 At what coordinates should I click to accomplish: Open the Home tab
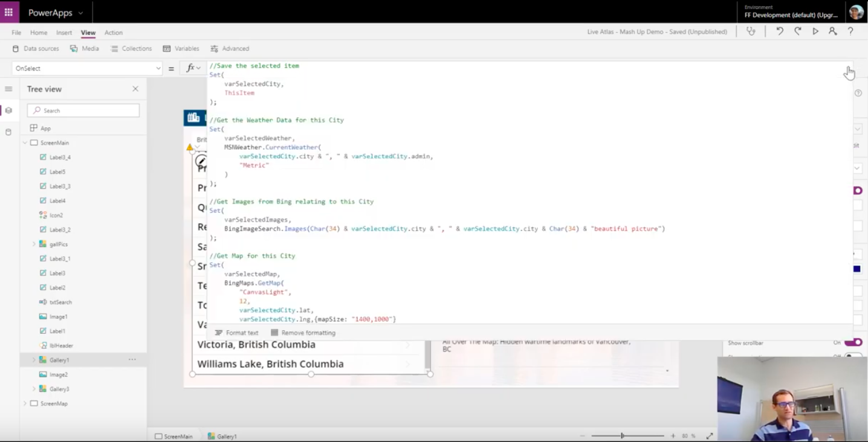tap(39, 33)
